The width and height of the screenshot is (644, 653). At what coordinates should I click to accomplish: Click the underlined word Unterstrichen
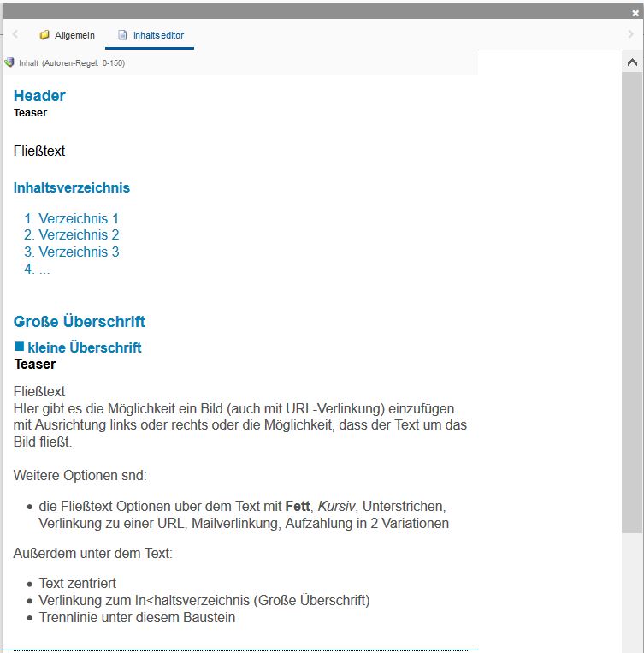tap(404, 507)
